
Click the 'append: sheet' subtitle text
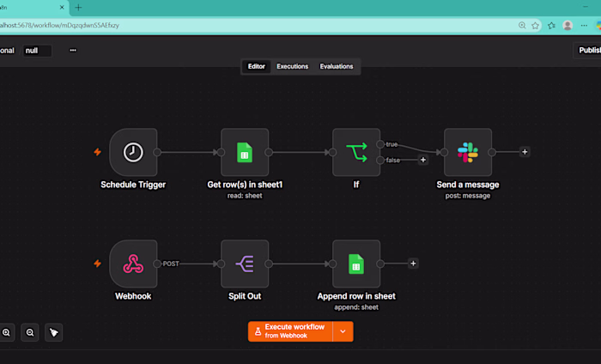356,307
